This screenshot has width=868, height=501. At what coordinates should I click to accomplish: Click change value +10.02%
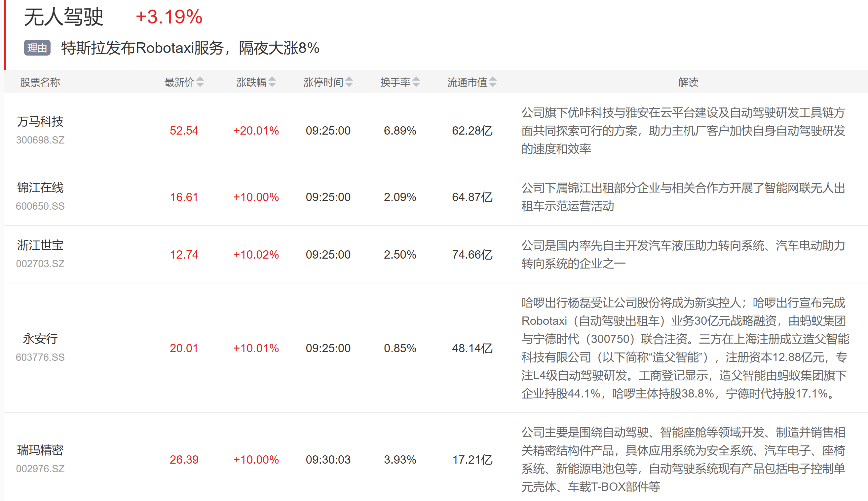256,255
